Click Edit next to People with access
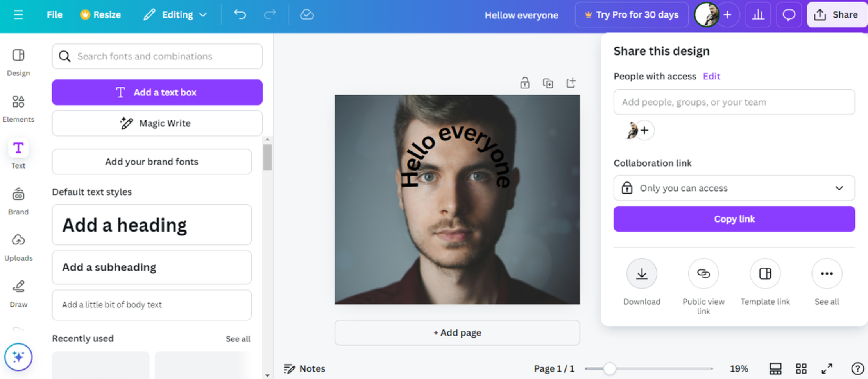This screenshot has width=868, height=379. point(711,76)
